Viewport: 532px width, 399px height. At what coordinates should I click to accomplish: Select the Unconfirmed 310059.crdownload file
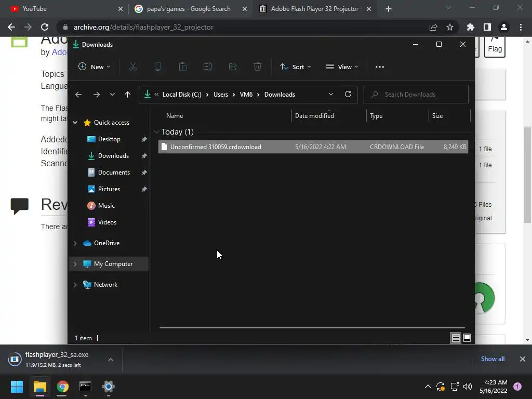click(313, 147)
